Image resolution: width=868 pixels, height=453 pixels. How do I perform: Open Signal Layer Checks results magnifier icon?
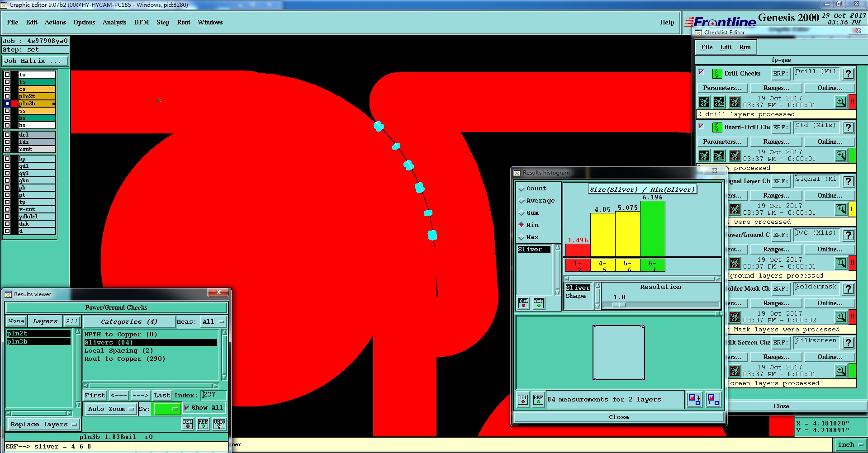pos(840,209)
